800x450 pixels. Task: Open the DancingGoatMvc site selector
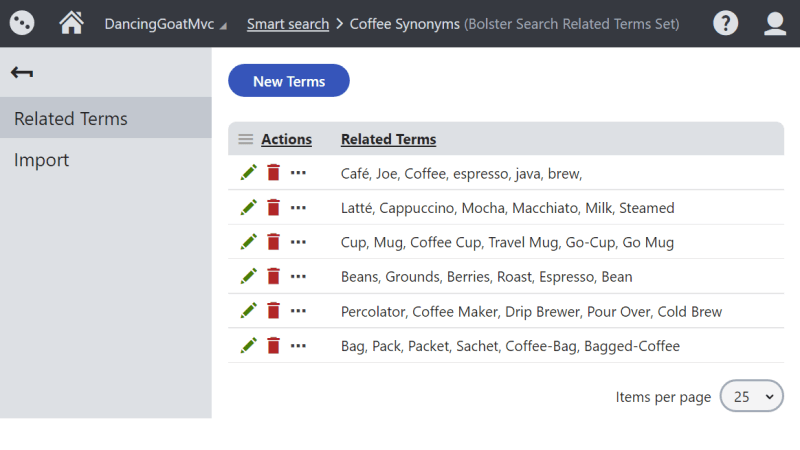pyautogui.click(x=165, y=24)
